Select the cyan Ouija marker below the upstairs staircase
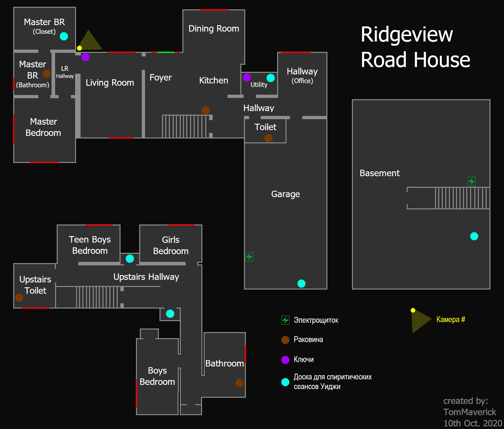 170,313
